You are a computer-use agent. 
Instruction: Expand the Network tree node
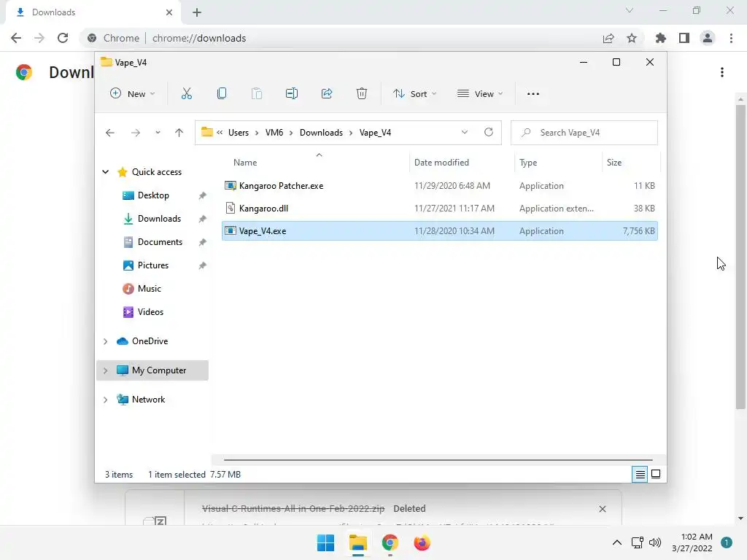click(x=105, y=400)
